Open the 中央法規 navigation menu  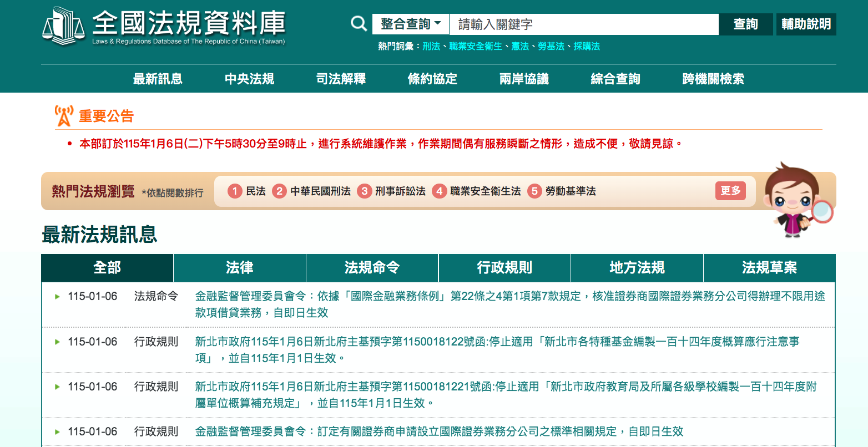(249, 79)
